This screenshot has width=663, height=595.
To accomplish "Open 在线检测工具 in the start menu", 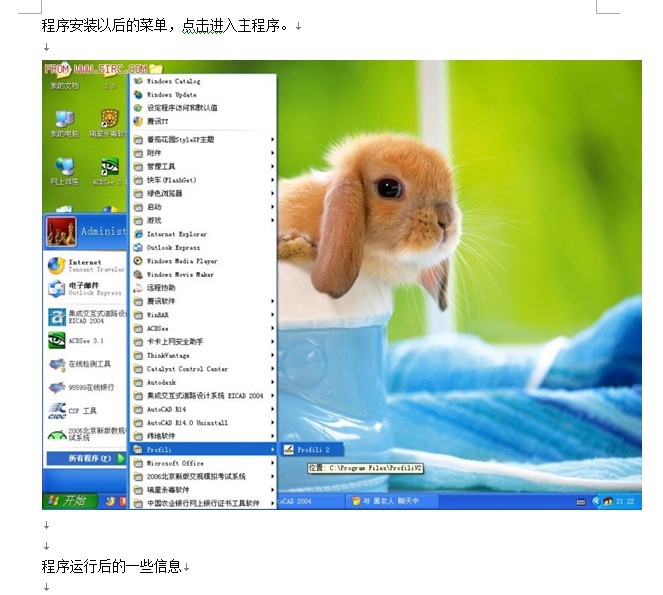I will click(85, 364).
